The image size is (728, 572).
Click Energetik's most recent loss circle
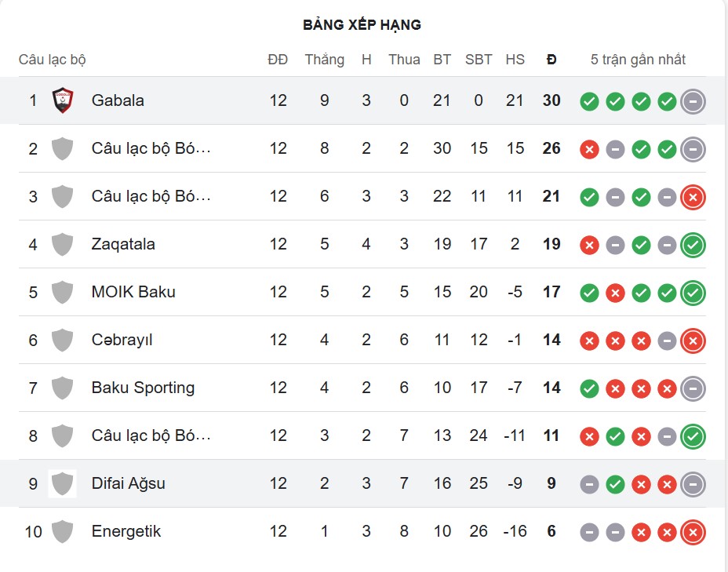[693, 531]
